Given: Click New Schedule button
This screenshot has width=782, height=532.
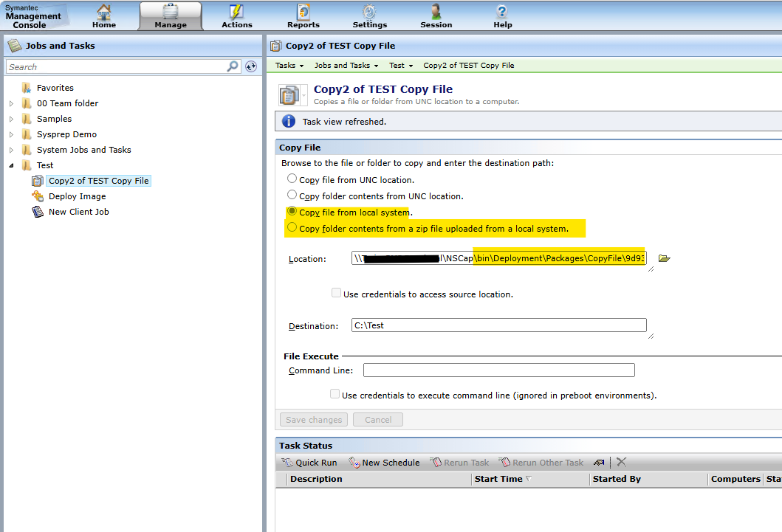Looking at the screenshot, I should tap(385, 462).
